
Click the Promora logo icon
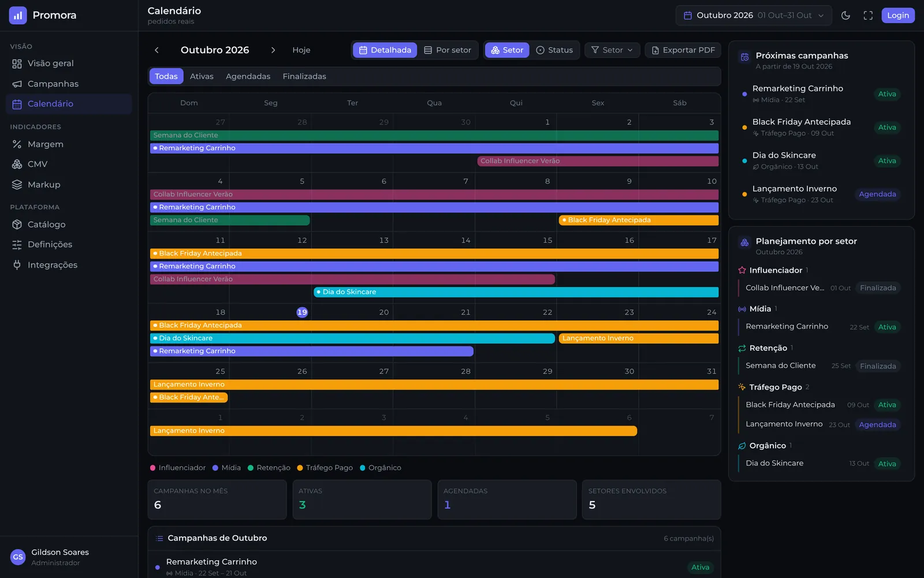18,15
